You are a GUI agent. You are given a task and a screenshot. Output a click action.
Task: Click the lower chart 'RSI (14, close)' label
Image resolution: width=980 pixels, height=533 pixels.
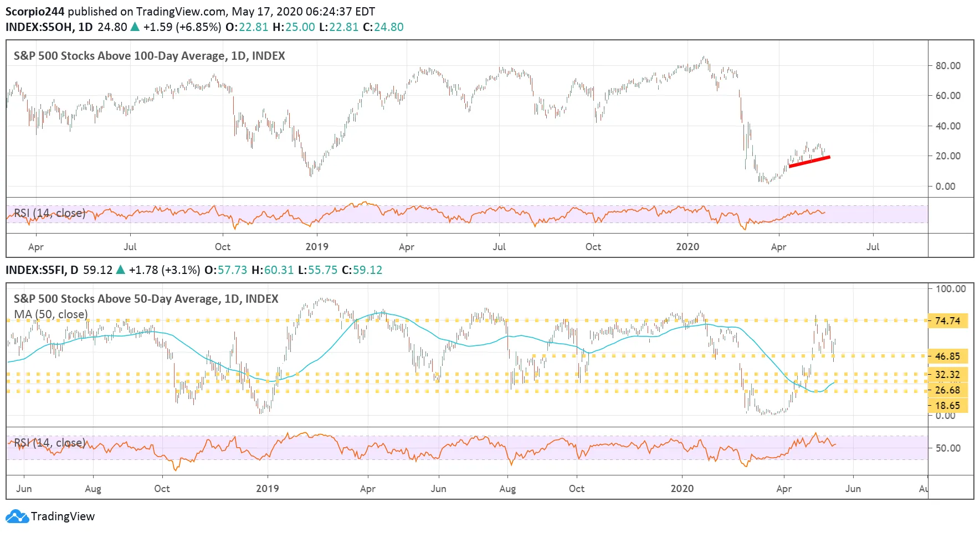pos(50,443)
